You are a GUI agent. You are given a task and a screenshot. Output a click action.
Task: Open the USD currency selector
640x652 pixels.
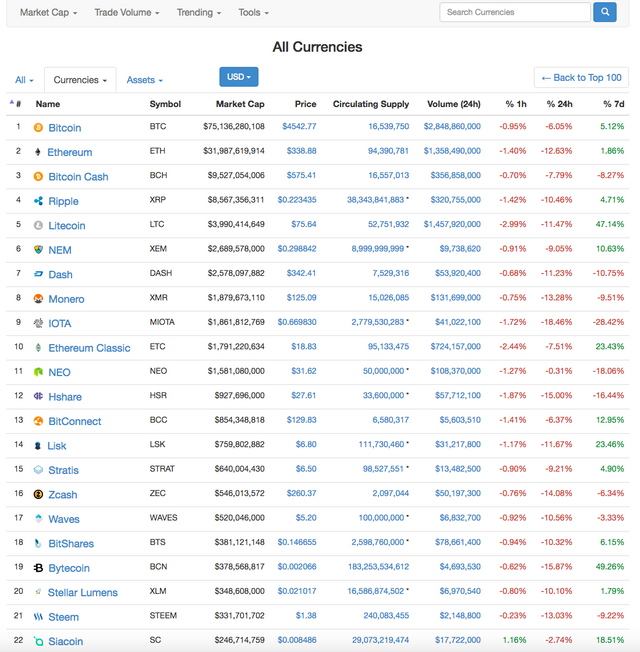(x=239, y=77)
